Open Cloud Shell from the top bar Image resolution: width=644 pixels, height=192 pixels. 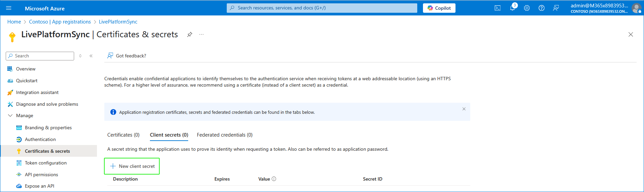(x=497, y=8)
